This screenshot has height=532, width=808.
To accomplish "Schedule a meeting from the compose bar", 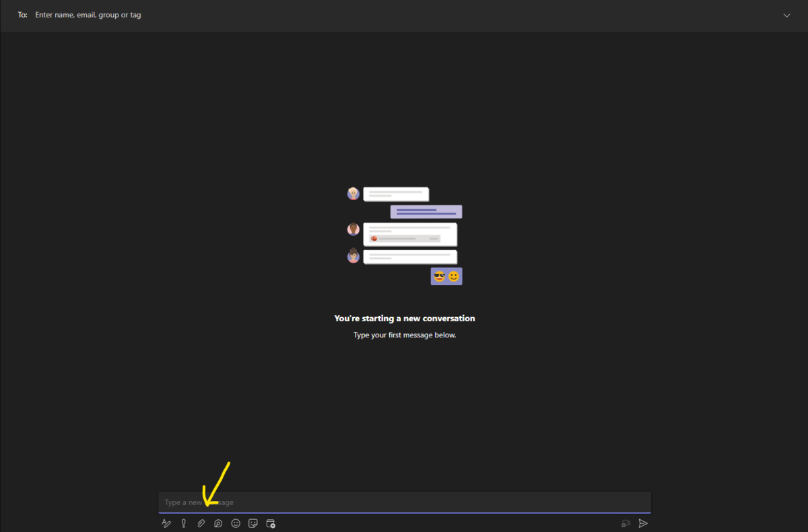I will pos(270,523).
